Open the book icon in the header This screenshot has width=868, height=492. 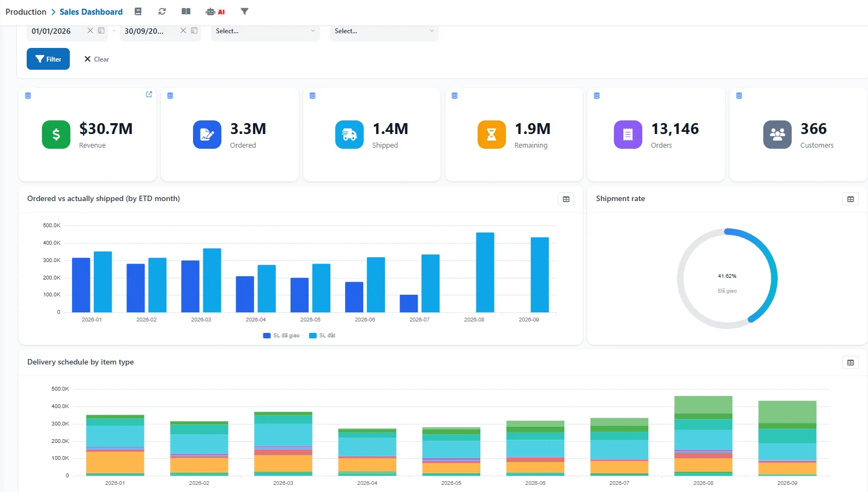point(186,11)
